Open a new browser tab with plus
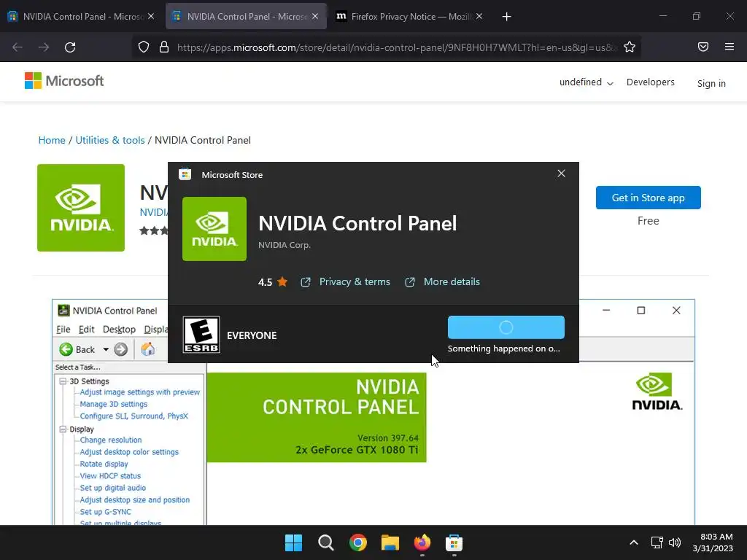The height and width of the screenshot is (560, 747). [506, 17]
